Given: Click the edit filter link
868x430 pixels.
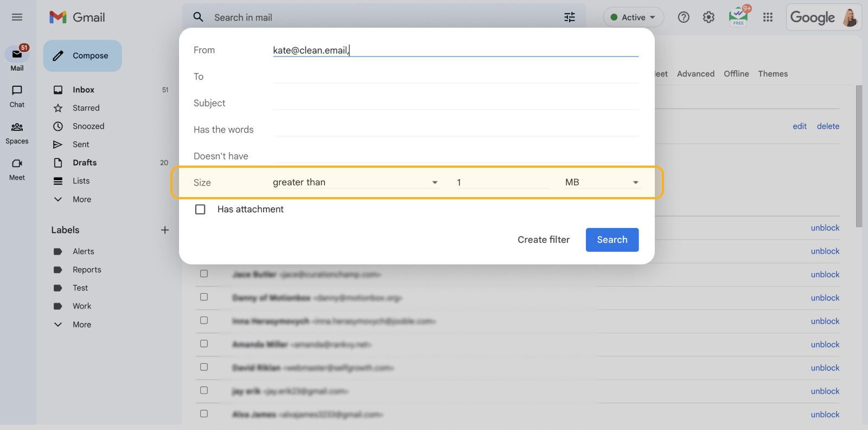Looking at the screenshot, I should pyautogui.click(x=800, y=126).
